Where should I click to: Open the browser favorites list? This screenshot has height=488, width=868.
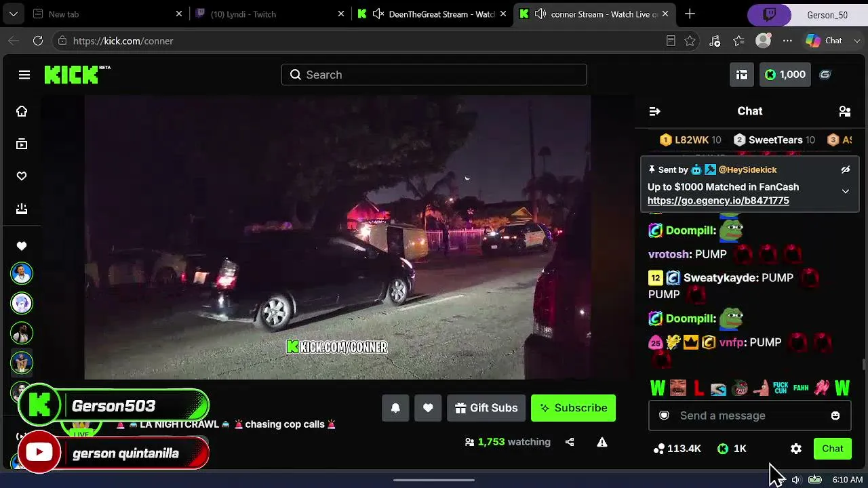coord(739,41)
